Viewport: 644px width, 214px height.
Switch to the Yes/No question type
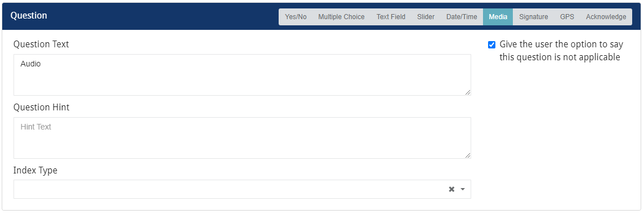click(296, 17)
